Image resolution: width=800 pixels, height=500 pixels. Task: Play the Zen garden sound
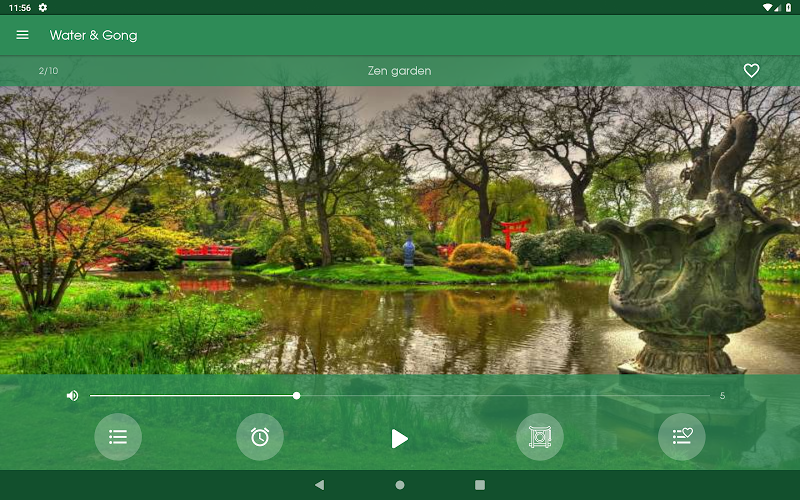tap(399, 438)
